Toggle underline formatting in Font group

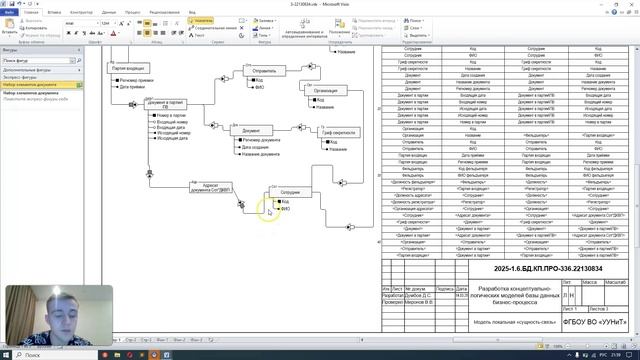84,33
